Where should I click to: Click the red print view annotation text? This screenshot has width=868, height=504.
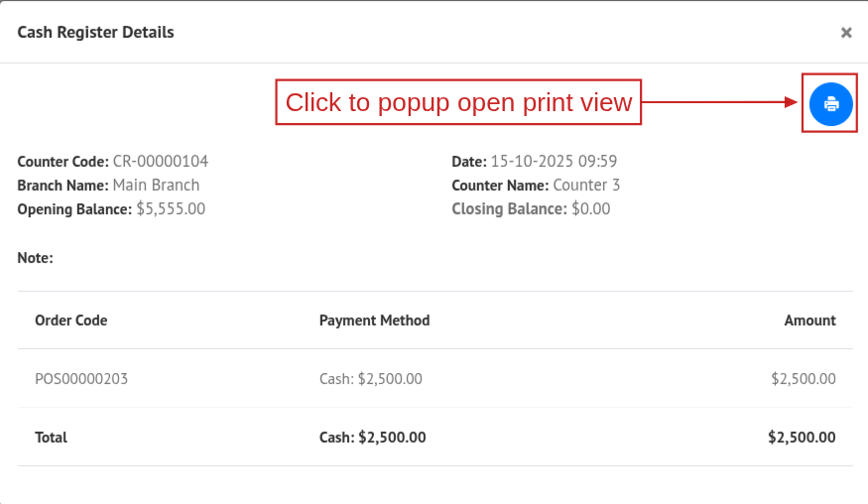[458, 102]
